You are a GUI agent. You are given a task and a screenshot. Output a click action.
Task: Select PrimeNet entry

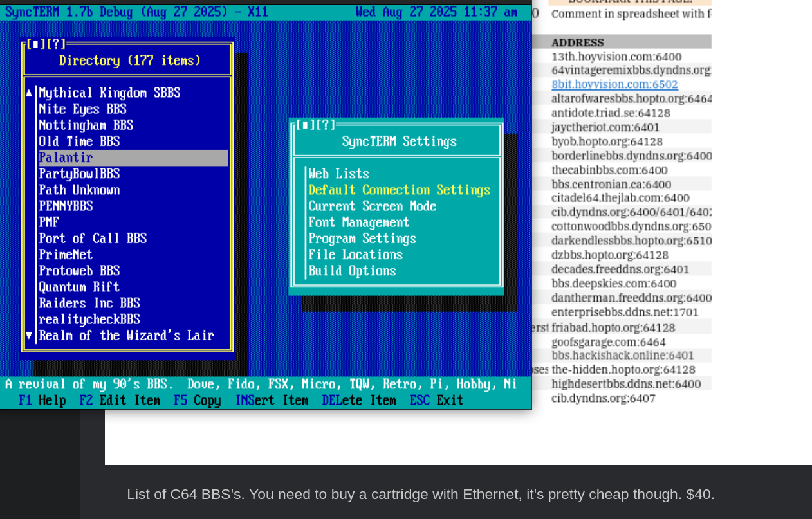coord(66,255)
